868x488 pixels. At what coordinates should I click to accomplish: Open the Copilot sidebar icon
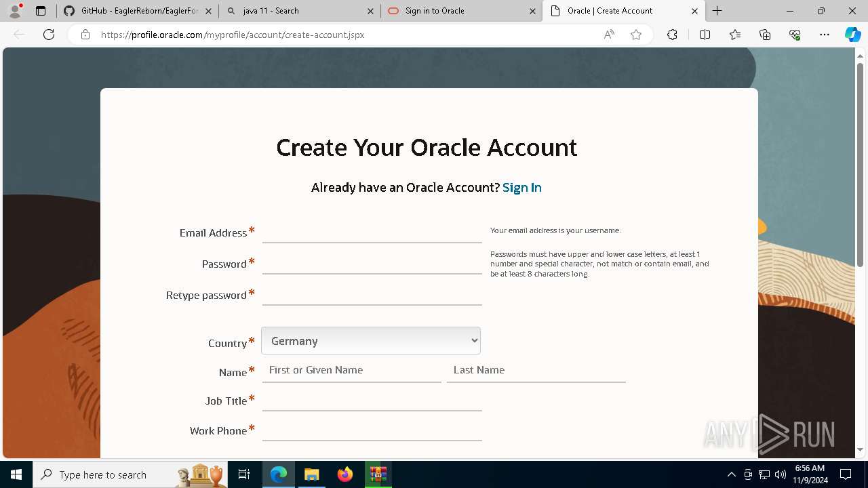pos(852,35)
